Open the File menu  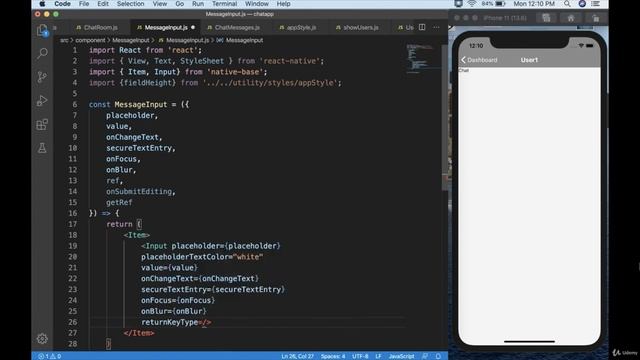coord(84,4)
